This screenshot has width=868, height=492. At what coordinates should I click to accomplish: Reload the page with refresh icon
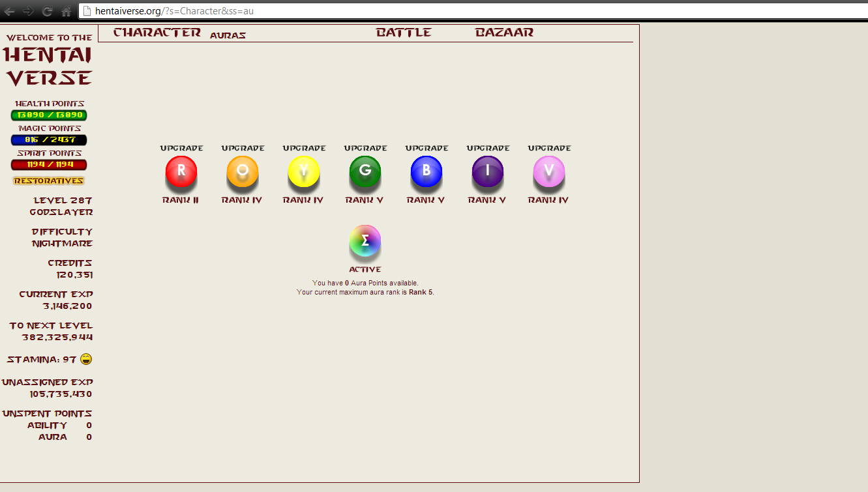(x=47, y=11)
